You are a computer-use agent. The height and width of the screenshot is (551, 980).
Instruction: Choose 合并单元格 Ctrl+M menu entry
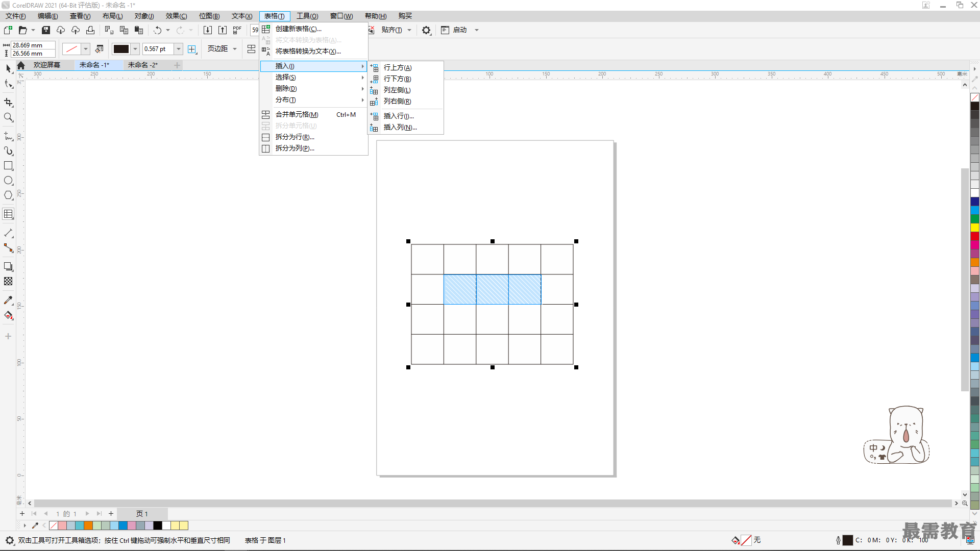313,115
